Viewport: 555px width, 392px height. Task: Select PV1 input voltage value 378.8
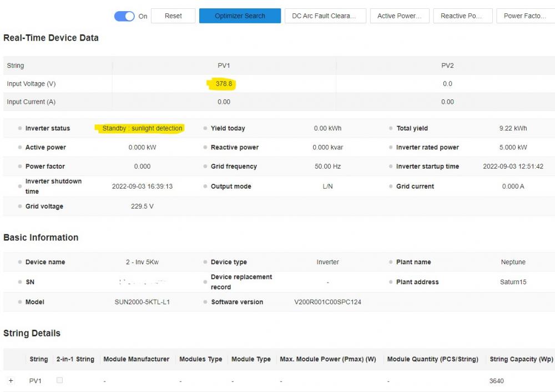224,84
